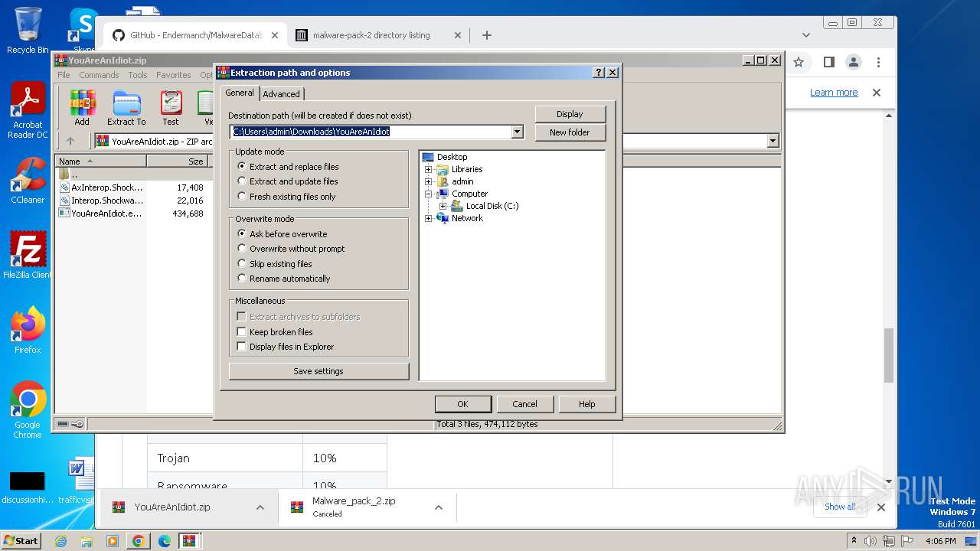Open WinRAR Favorites menu
Screen dimensions: 980x551
pos(174,75)
